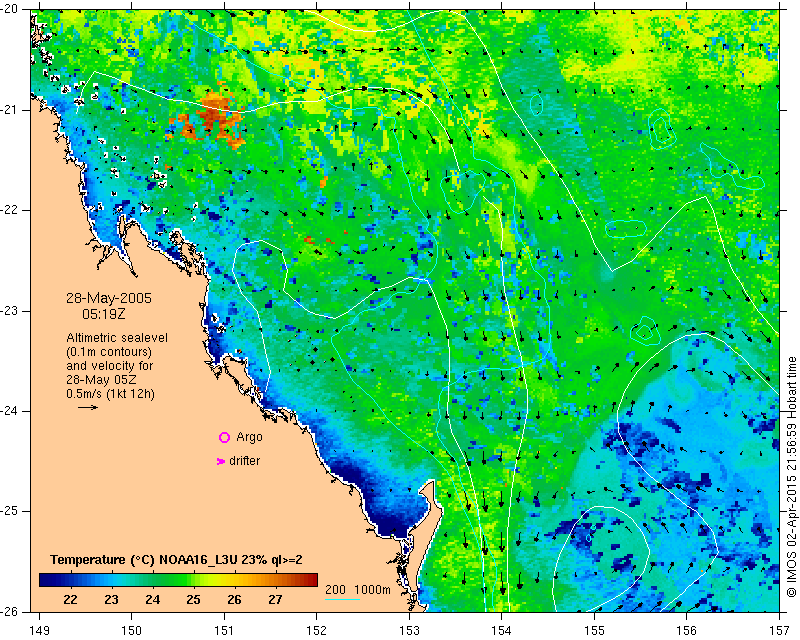
Task: Select the temperature color bar
Action: (179, 580)
